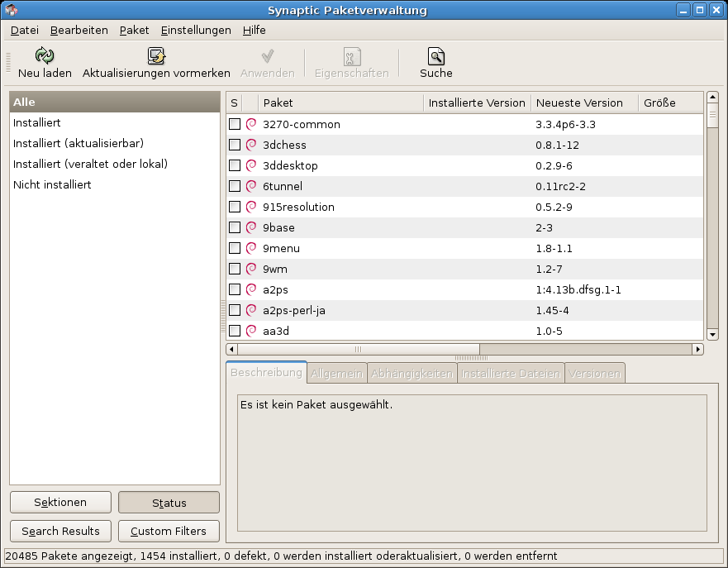This screenshot has width=728, height=568.
Task: Click the horizontal scrollbar right arrow
Action: 697,349
